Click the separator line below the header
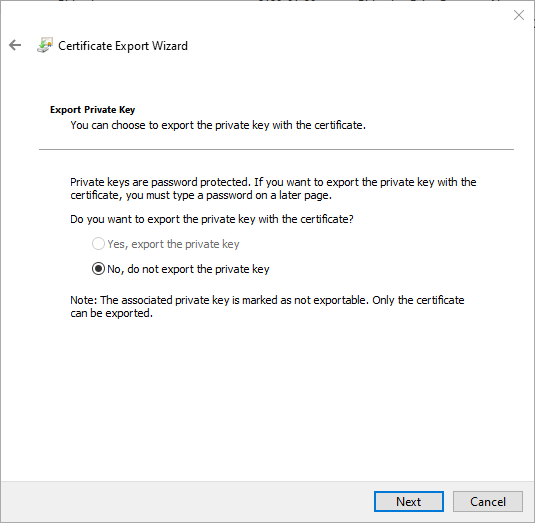The image size is (535, 523). tap(276, 149)
